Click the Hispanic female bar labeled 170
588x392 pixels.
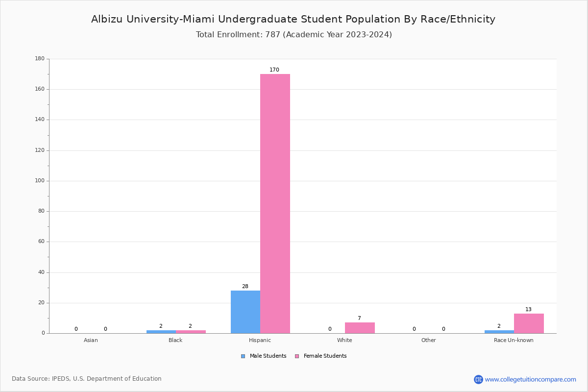(x=275, y=203)
